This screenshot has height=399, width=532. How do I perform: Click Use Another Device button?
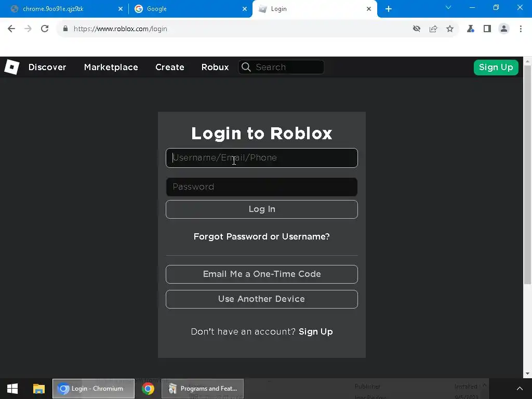point(262,299)
